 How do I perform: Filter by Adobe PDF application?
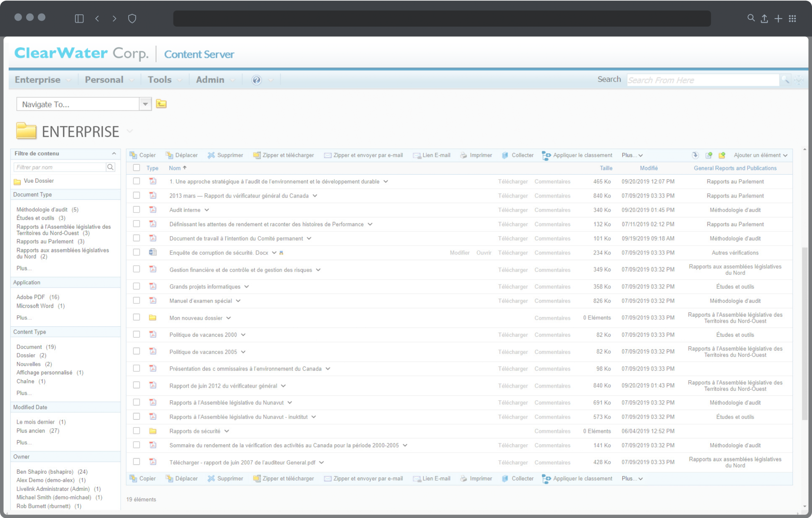(x=31, y=297)
